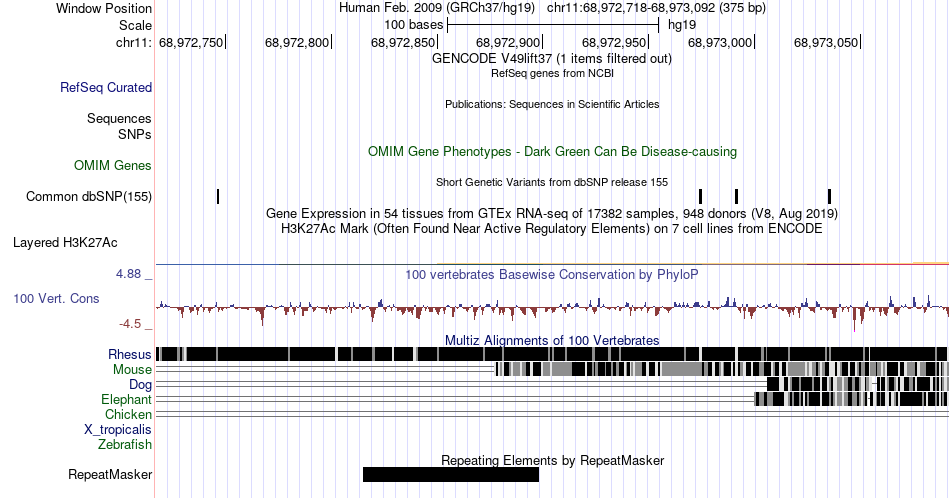Viewport: 950px width, 498px height.
Task: Click the GENCODE V49lift37 track title
Action: click(552, 58)
